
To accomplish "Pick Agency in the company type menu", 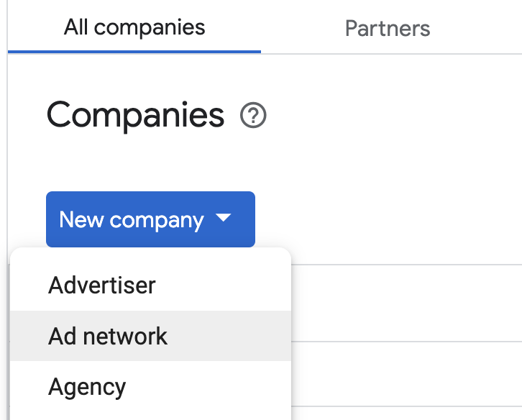I will pos(87,387).
